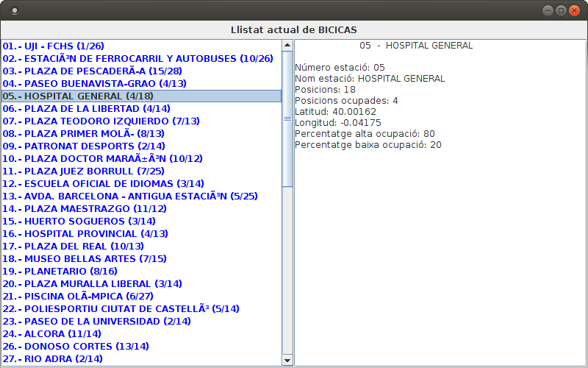
Task: Select the Rio Adra station
Action: click(52, 358)
